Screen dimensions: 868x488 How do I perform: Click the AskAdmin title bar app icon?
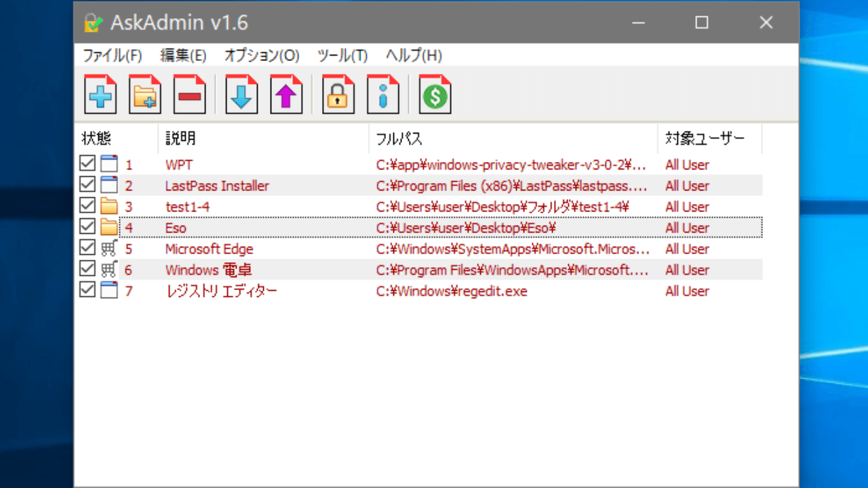click(93, 23)
